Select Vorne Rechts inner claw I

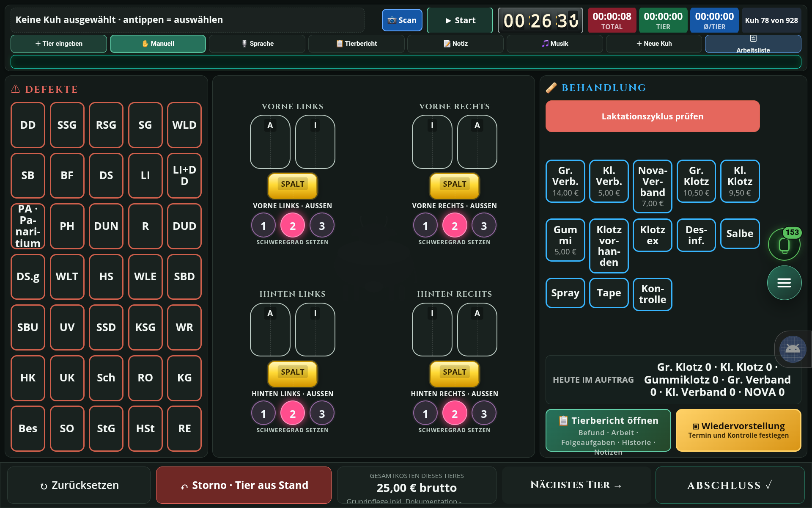tap(432, 142)
